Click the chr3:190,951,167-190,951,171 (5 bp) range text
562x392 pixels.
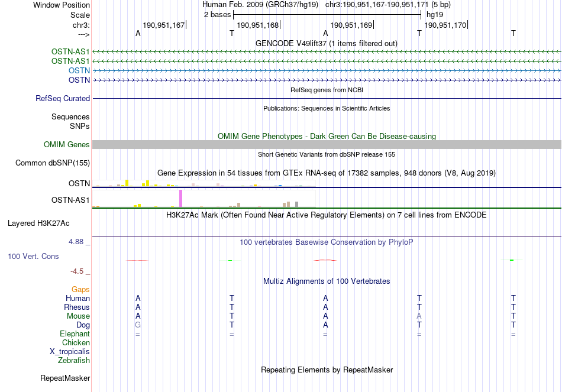388,5
